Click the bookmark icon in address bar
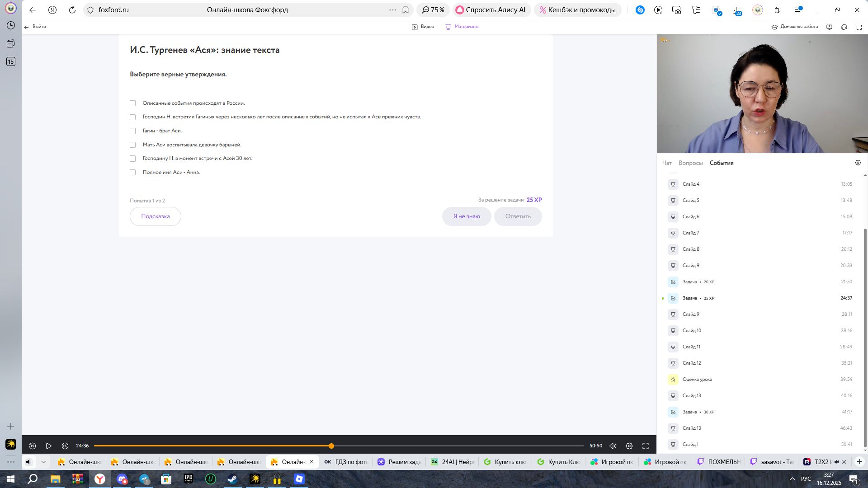The width and height of the screenshot is (868, 488). coord(406,10)
